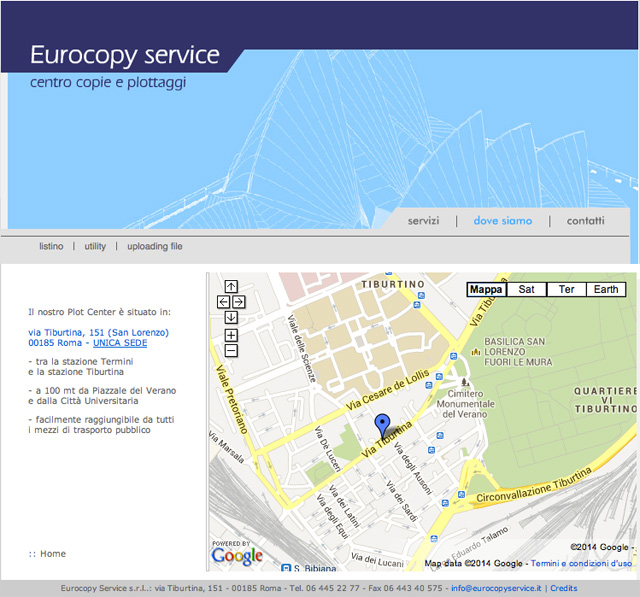The image size is (640, 597).
Task: Select the Mappa map view
Action: click(487, 289)
